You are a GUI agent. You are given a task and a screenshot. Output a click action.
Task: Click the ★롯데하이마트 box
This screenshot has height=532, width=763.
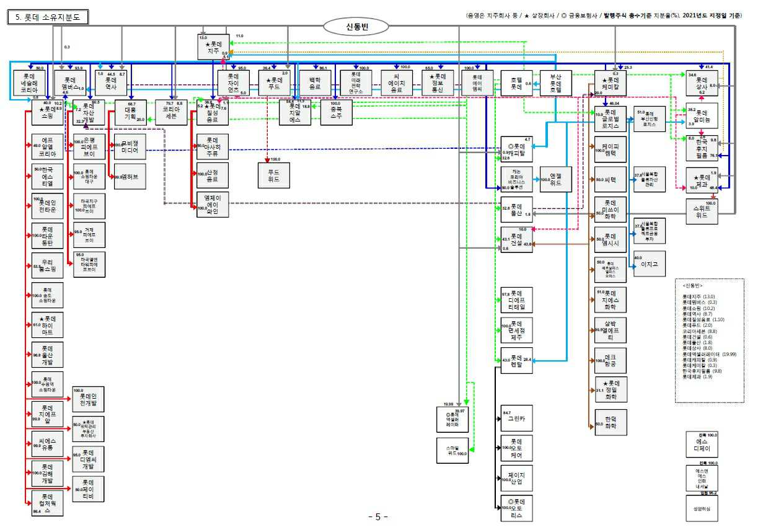(47, 325)
